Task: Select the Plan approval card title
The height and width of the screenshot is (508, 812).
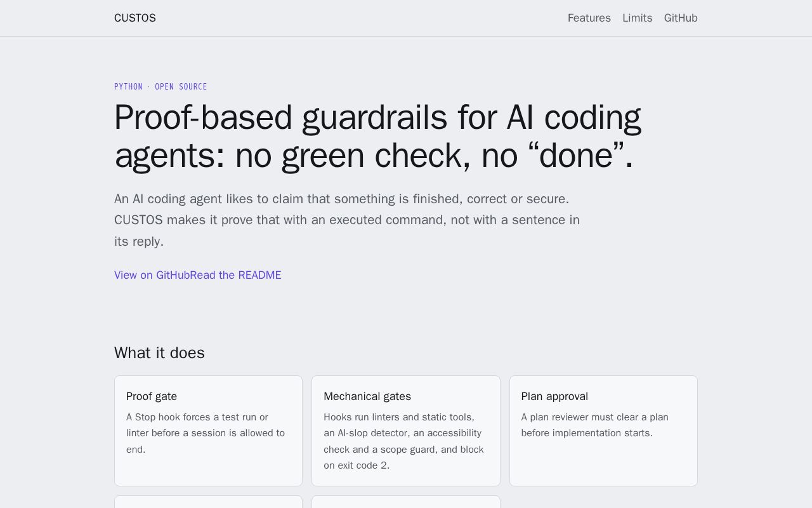Action: coord(554,396)
